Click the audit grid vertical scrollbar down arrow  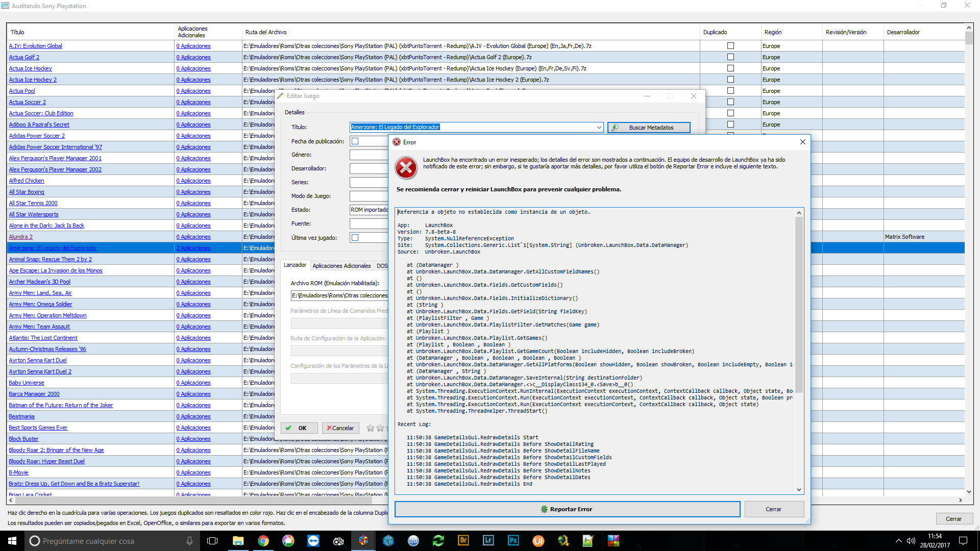[x=969, y=492]
